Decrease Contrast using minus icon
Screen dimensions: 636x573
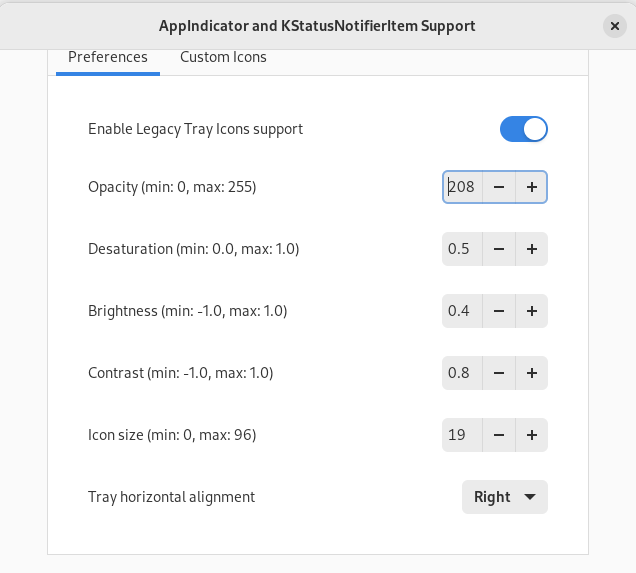499,373
